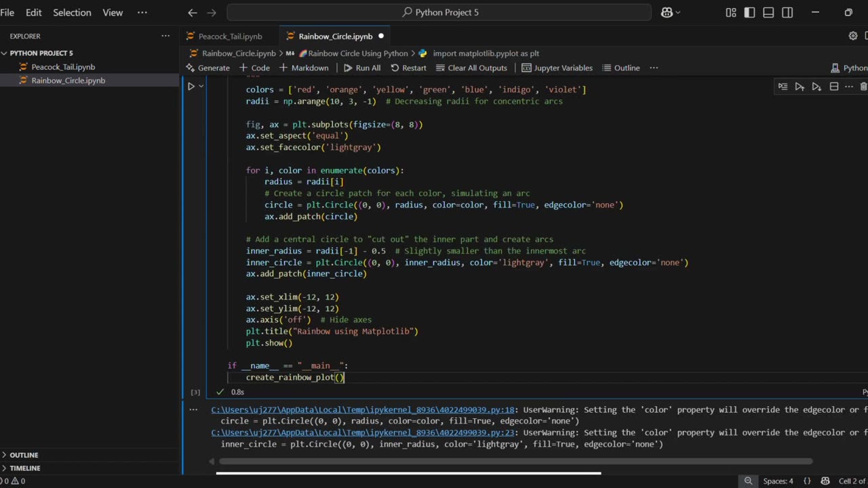Click the search command center box
The width and height of the screenshot is (868, 488).
click(439, 12)
